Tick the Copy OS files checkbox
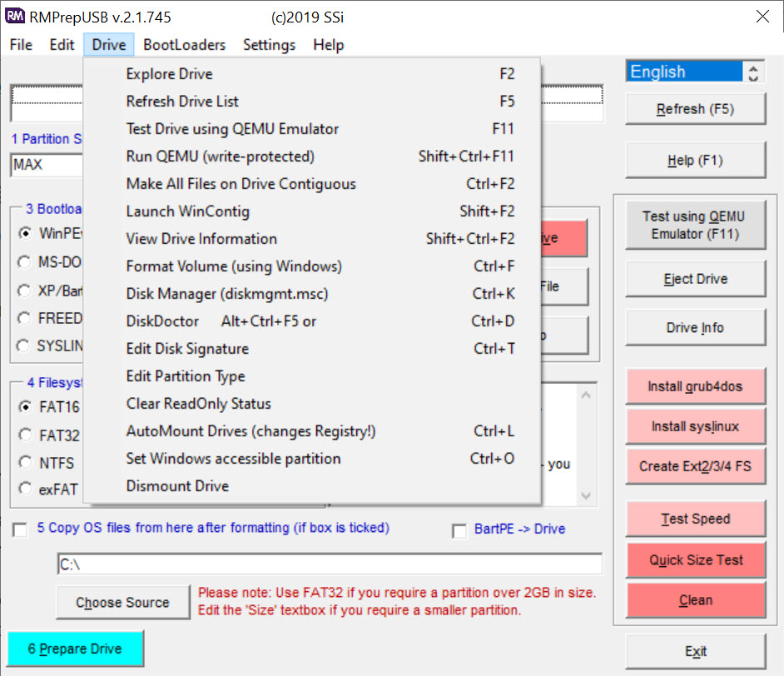The image size is (784, 676). 20,529
